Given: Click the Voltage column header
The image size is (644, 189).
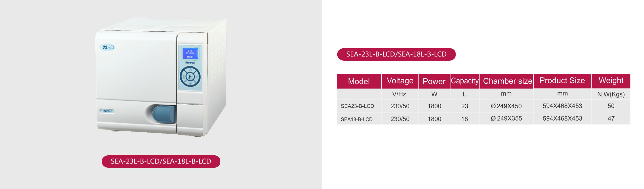Looking at the screenshot, I should 400,81.
